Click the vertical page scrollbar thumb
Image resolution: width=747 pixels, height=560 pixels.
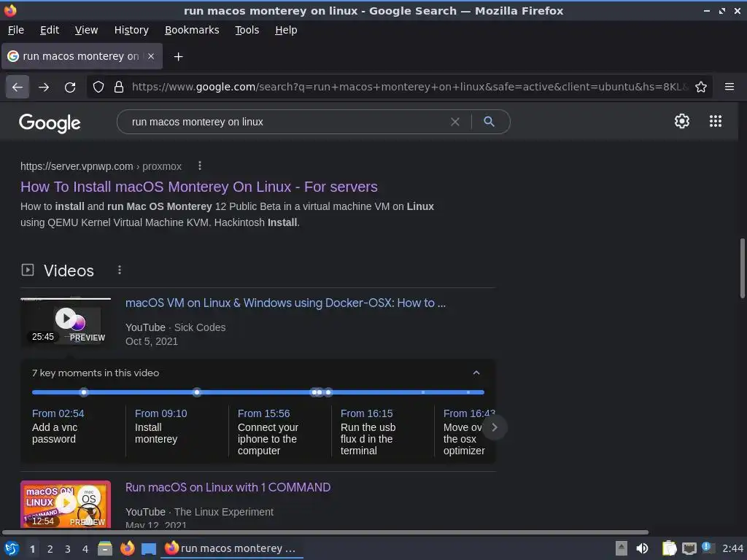[x=742, y=268]
